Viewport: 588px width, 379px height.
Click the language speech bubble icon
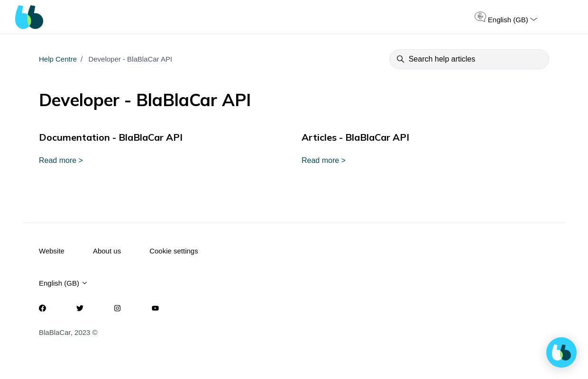480,17
